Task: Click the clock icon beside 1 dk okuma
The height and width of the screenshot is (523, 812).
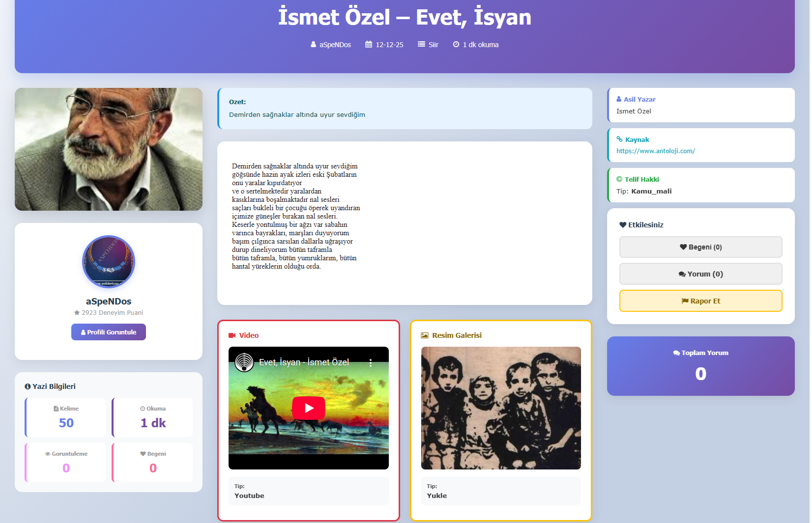Action: [x=455, y=44]
